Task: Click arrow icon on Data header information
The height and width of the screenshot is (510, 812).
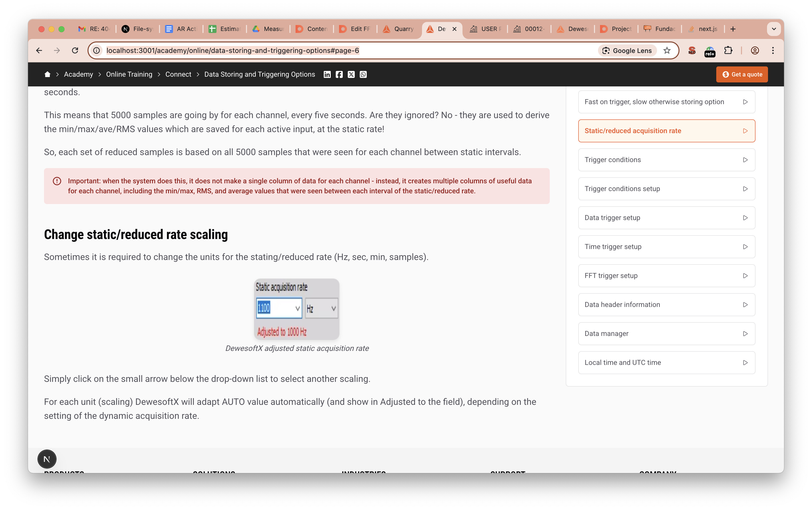Action: tap(745, 304)
